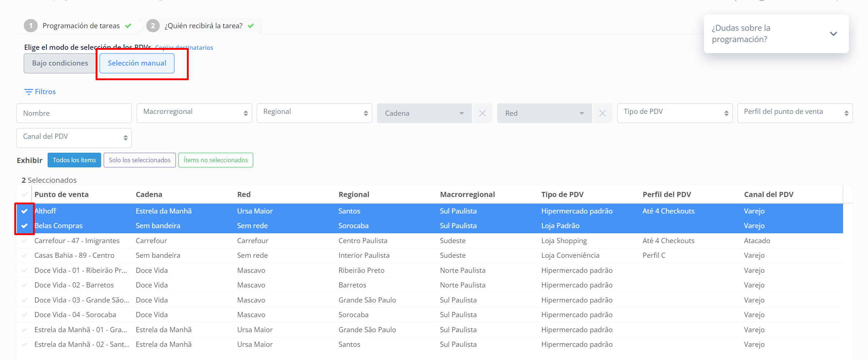Expand the programming help panel chevron
Image resolution: width=868 pixels, height=360 pixels.
pos(833,34)
